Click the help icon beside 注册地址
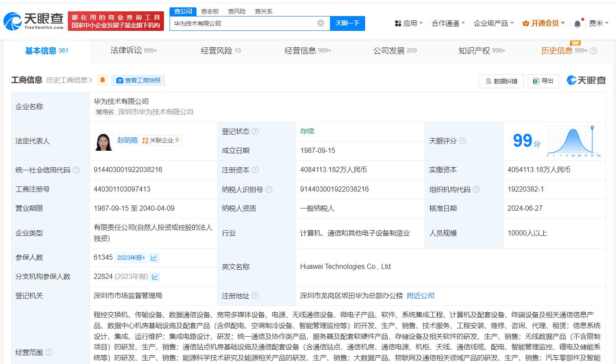 pos(255,296)
